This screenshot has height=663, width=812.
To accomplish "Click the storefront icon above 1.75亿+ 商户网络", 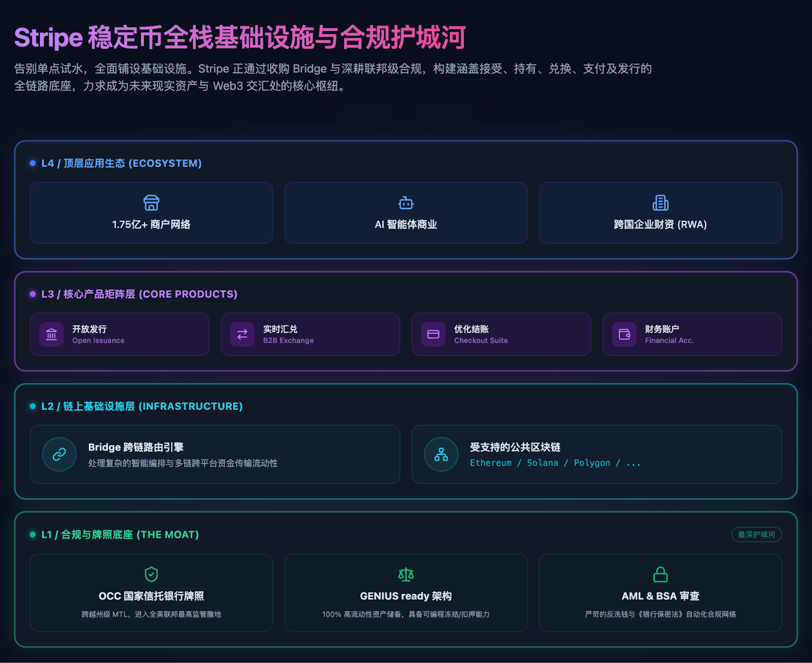I will (x=151, y=203).
